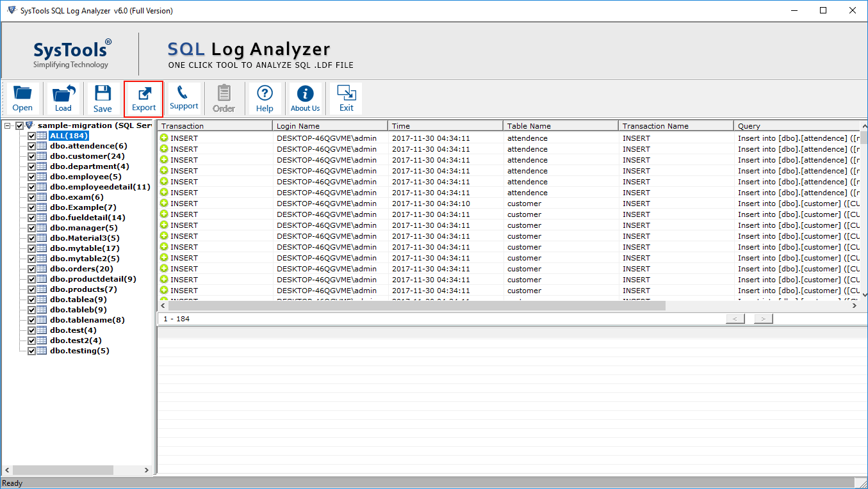Select dbo.employeedetail(11) in the tree
The width and height of the screenshot is (868, 489).
point(100,187)
